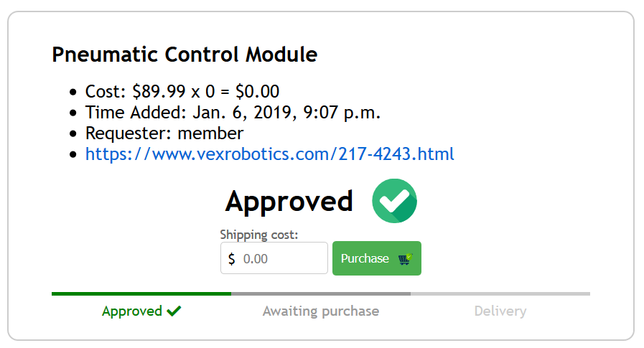This screenshot has height=348, width=644.
Task: Click the small checkmark beside Approved step
Action: tap(174, 311)
